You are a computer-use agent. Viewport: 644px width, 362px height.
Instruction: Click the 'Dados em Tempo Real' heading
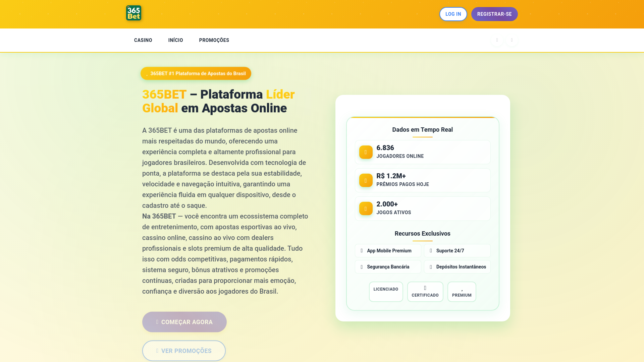[x=423, y=130]
